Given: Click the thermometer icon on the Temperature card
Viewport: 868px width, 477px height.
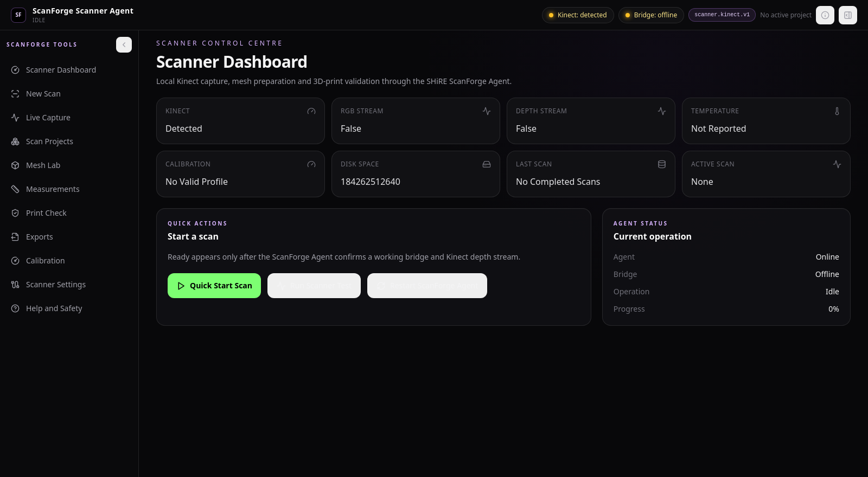Looking at the screenshot, I should click(837, 111).
